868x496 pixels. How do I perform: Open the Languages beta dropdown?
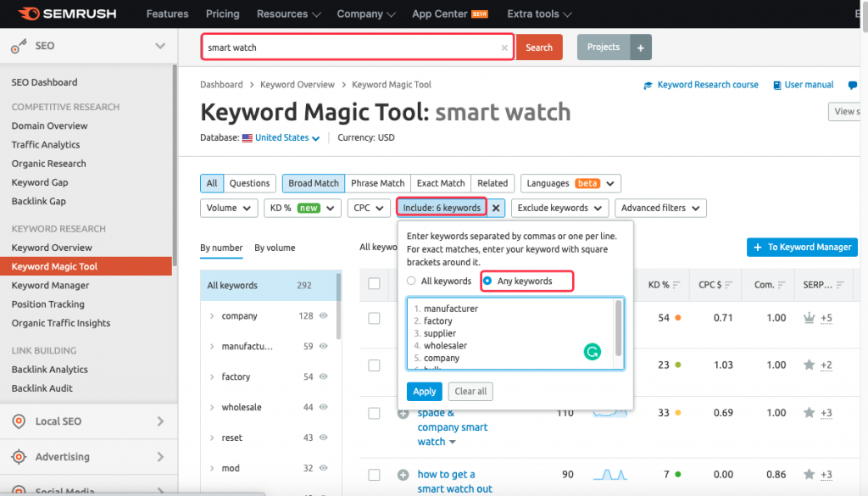pyautogui.click(x=570, y=183)
